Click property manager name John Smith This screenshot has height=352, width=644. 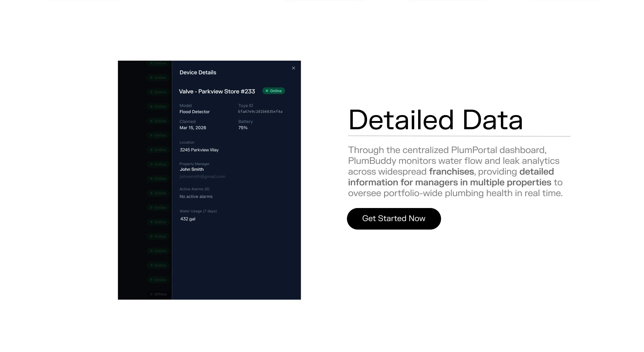[x=192, y=169]
